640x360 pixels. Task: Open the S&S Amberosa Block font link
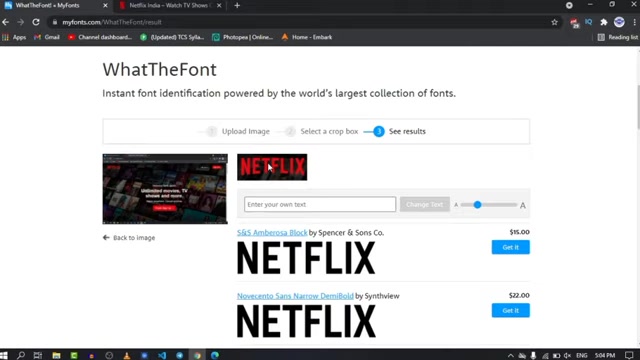(272, 233)
